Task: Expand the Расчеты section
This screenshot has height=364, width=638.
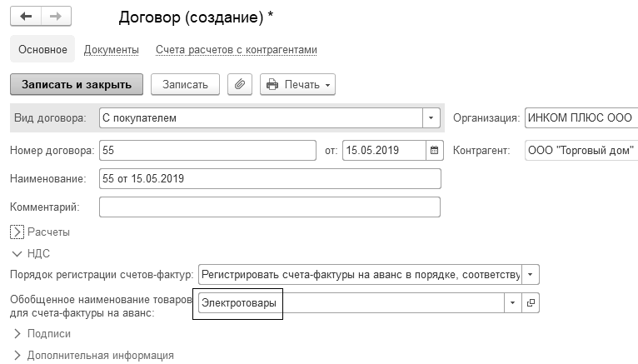Action: [17, 232]
